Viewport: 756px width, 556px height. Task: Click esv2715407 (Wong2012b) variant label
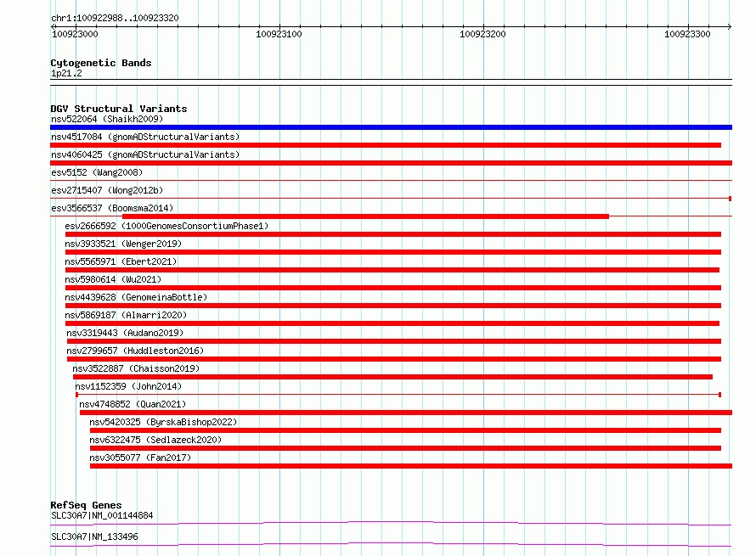(107, 190)
